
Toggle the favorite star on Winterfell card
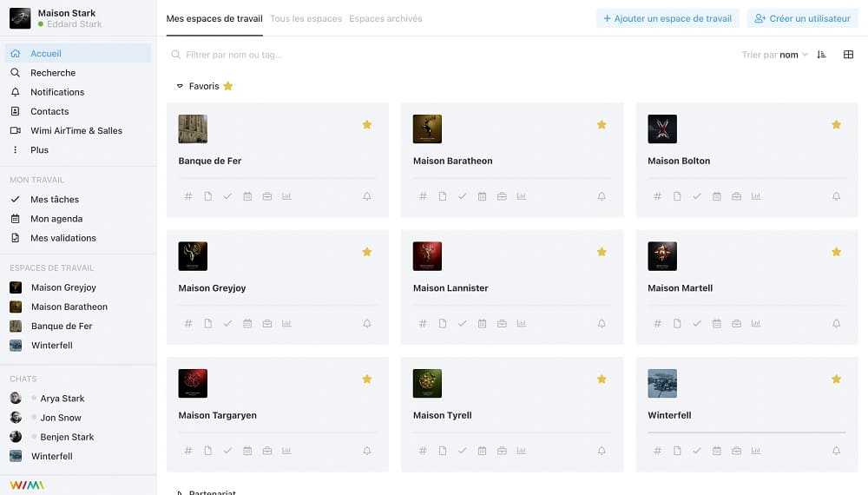tap(836, 379)
